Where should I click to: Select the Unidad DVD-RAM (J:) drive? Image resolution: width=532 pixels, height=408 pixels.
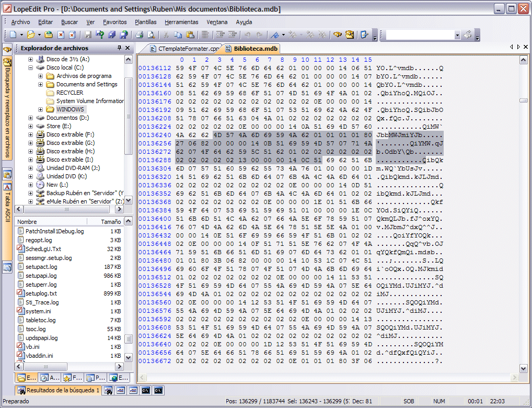pos(73,168)
